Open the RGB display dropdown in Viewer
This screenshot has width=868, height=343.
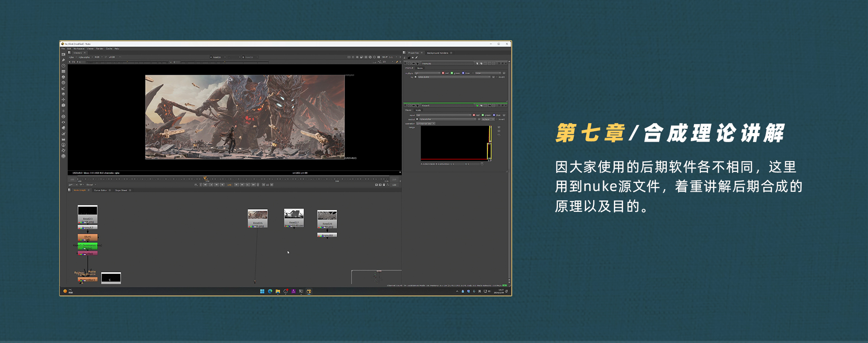(99, 57)
